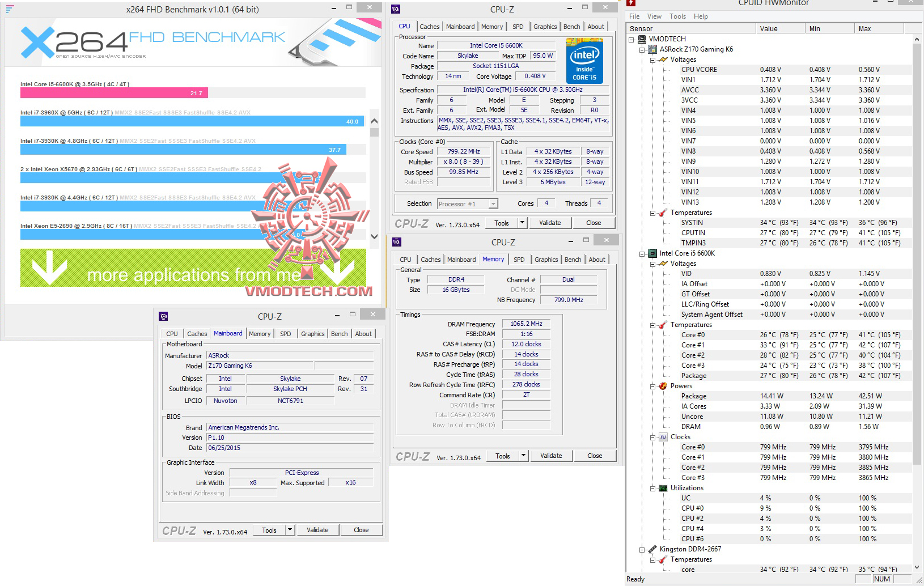Click the x264 FHD Benchmark title bar icon

10,9
